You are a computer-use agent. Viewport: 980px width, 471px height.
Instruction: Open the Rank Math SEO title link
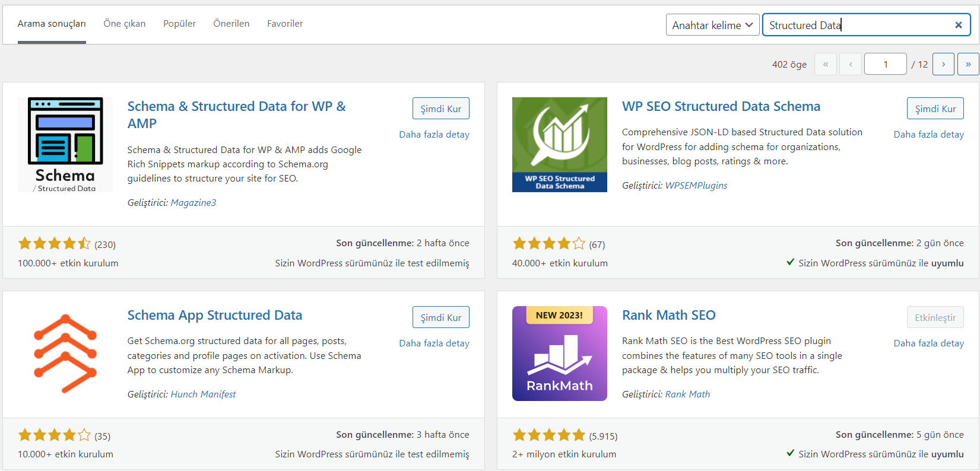pyautogui.click(x=669, y=316)
